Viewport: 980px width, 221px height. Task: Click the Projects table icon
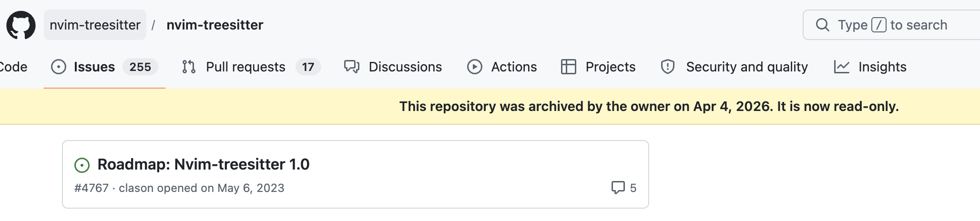568,67
